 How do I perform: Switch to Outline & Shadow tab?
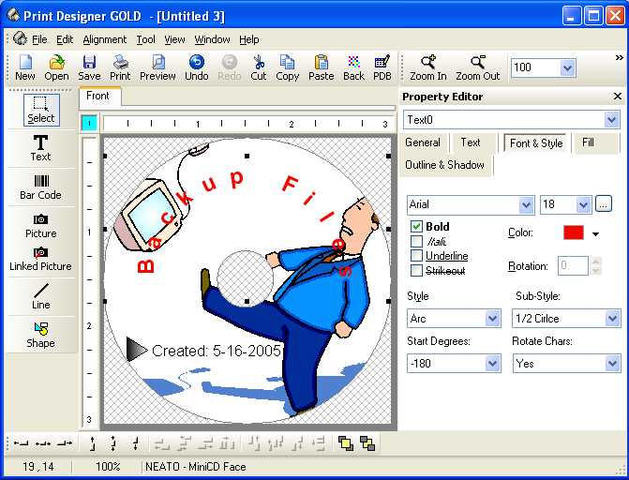445,165
